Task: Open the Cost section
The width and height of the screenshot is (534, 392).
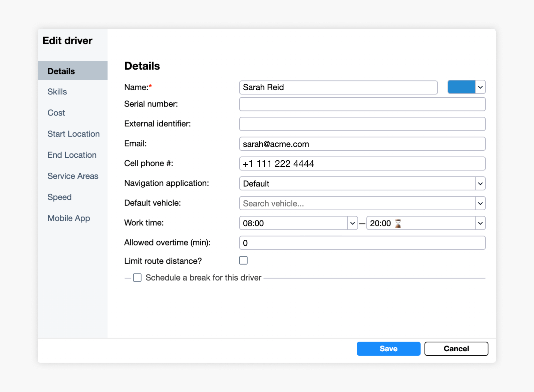Action: [x=56, y=113]
